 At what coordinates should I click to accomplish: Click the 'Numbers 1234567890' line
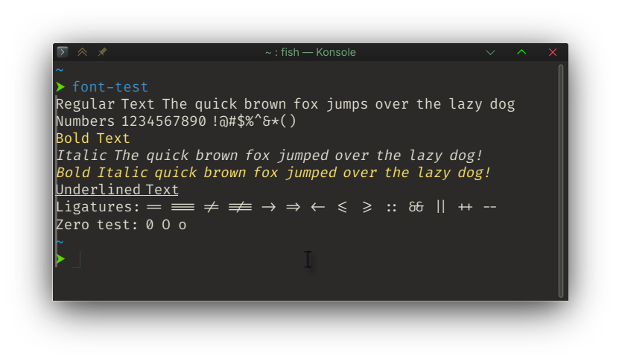point(176,121)
